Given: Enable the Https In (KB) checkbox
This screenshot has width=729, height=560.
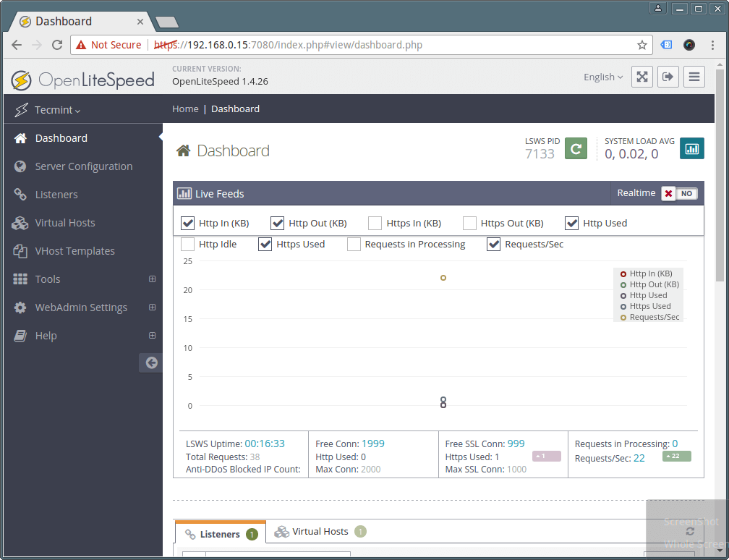Looking at the screenshot, I should pos(375,224).
